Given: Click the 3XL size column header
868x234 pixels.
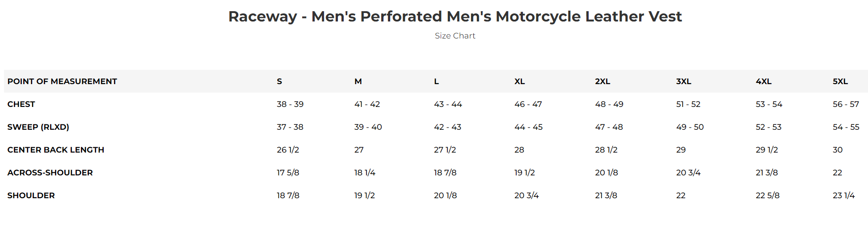Looking at the screenshot, I should tap(683, 81).
